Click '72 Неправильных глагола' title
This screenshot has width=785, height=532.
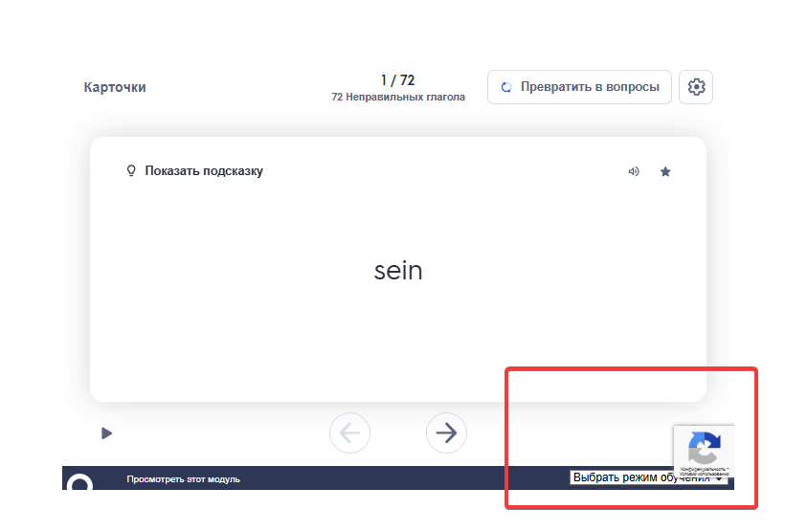tap(398, 97)
